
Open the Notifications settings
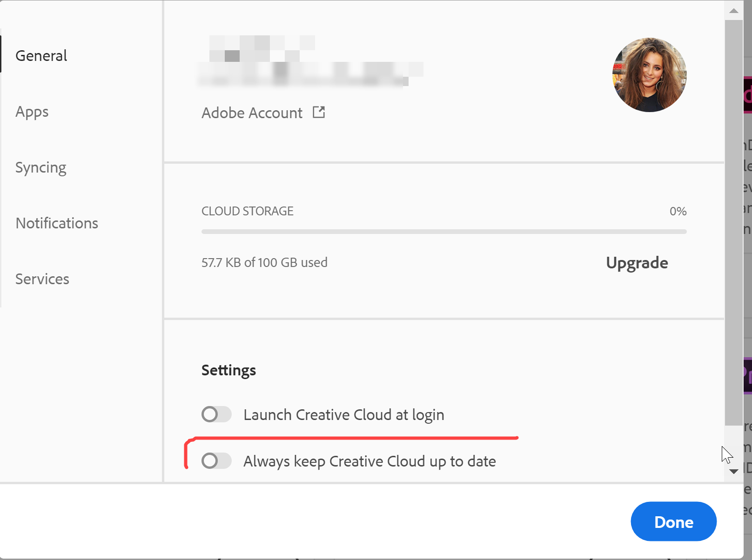pyautogui.click(x=56, y=223)
